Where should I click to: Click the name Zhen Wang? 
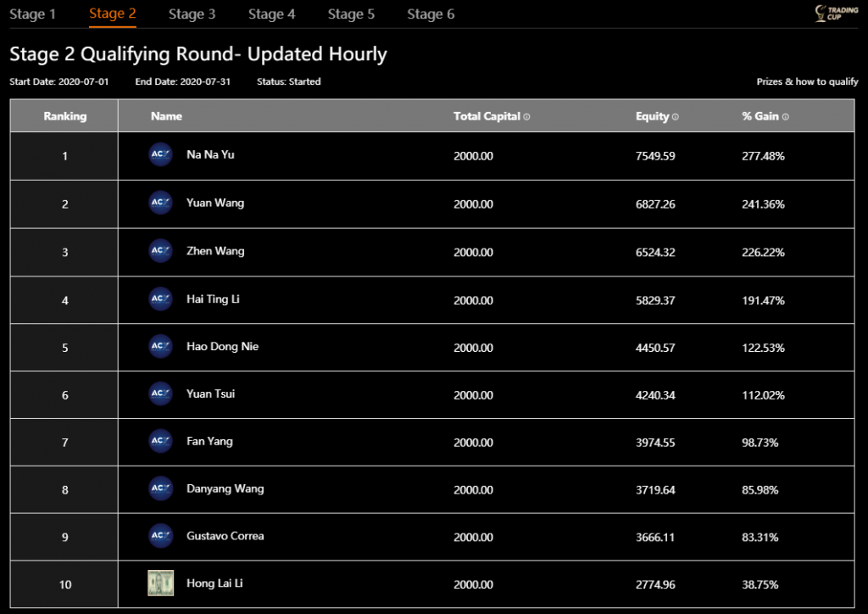pos(215,251)
